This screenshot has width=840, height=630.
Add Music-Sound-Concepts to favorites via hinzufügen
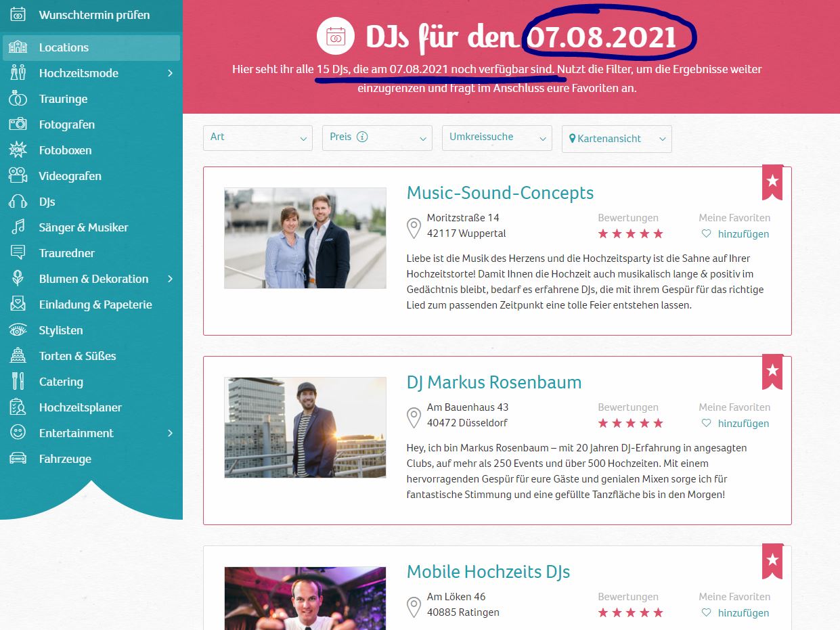point(743,234)
